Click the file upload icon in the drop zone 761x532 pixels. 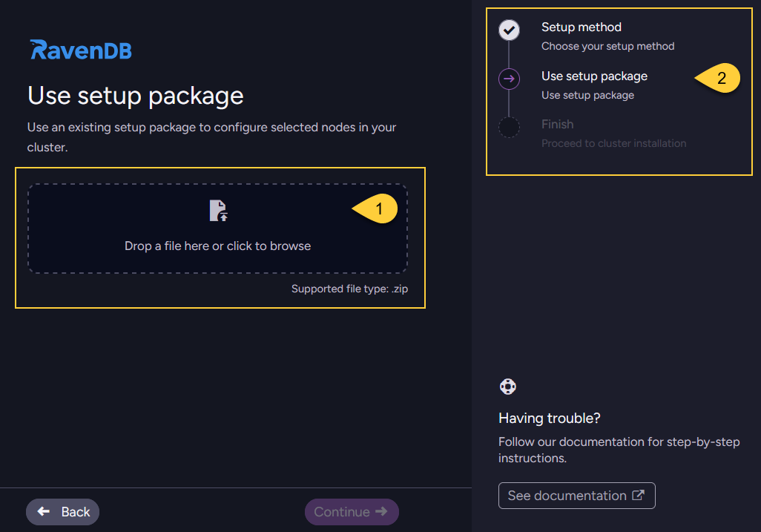(217, 210)
